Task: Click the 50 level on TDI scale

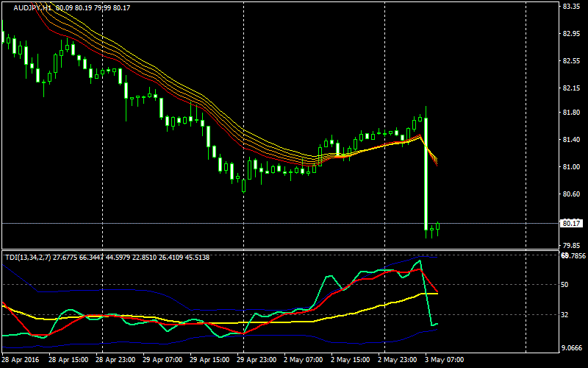Action: 566,284
